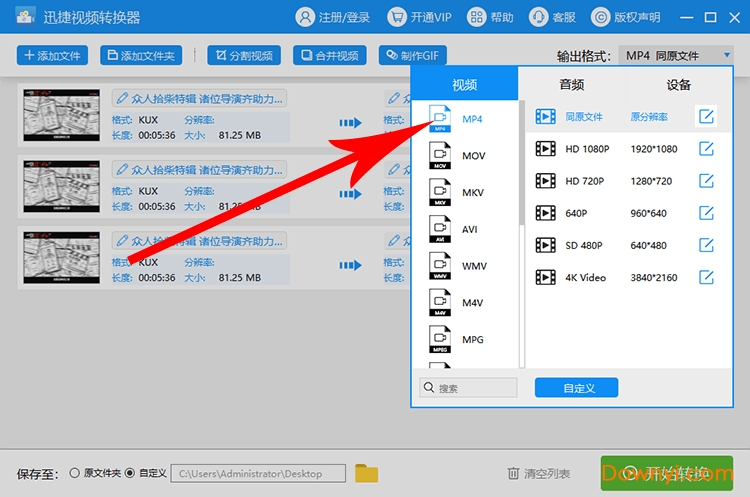Choose the 640P 960*640 preset

click(x=629, y=213)
